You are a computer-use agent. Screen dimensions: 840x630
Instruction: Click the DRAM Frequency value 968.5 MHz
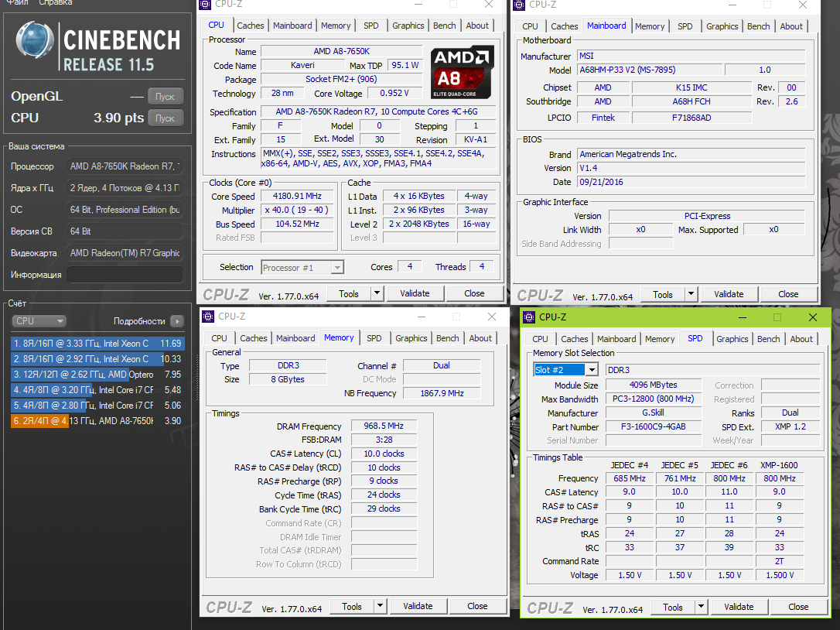(384, 426)
